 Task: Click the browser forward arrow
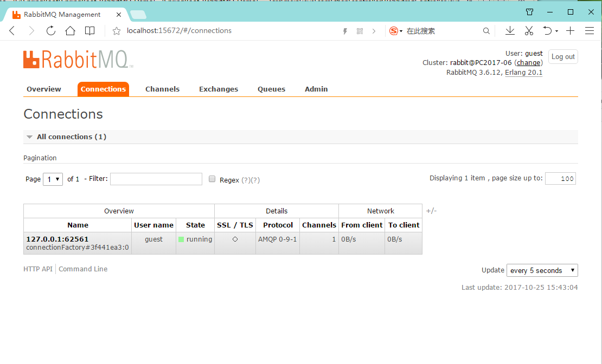tap(31, 31)
